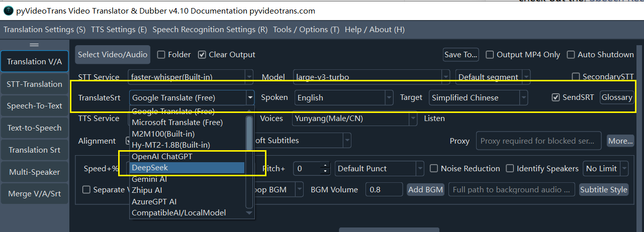
Task: Click the Select Video/Audio button
Action: point(113,55)
